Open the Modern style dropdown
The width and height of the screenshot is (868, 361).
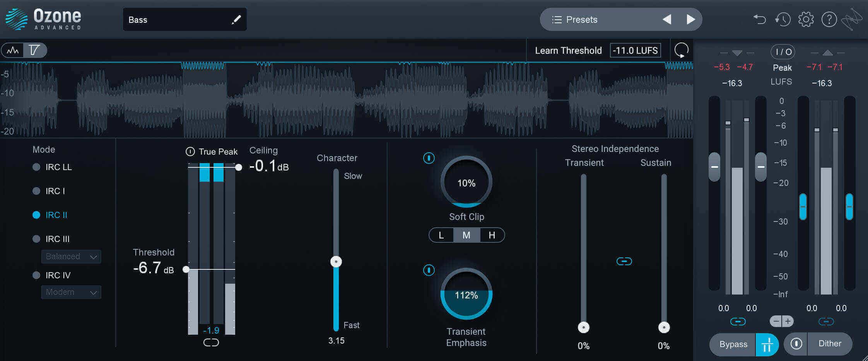tap(71, 292)
